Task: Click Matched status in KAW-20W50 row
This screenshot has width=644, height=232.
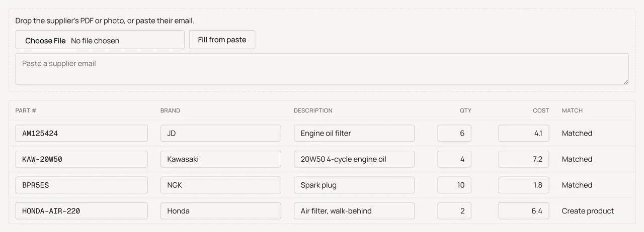Action: [x=577, y=159]
